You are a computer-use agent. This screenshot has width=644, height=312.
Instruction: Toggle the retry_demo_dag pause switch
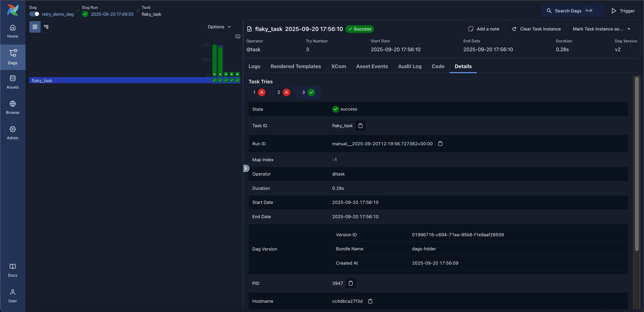(x=34, y=14)
